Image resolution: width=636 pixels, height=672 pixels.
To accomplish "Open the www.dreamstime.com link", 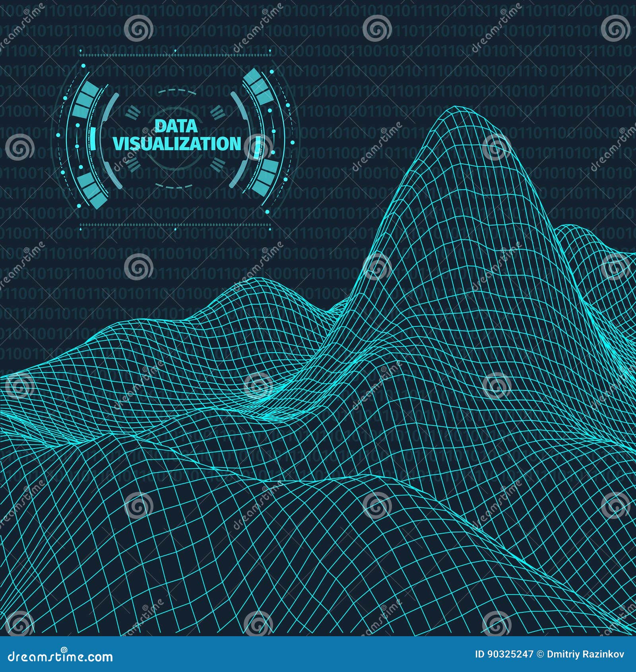I will pos(60,655).
